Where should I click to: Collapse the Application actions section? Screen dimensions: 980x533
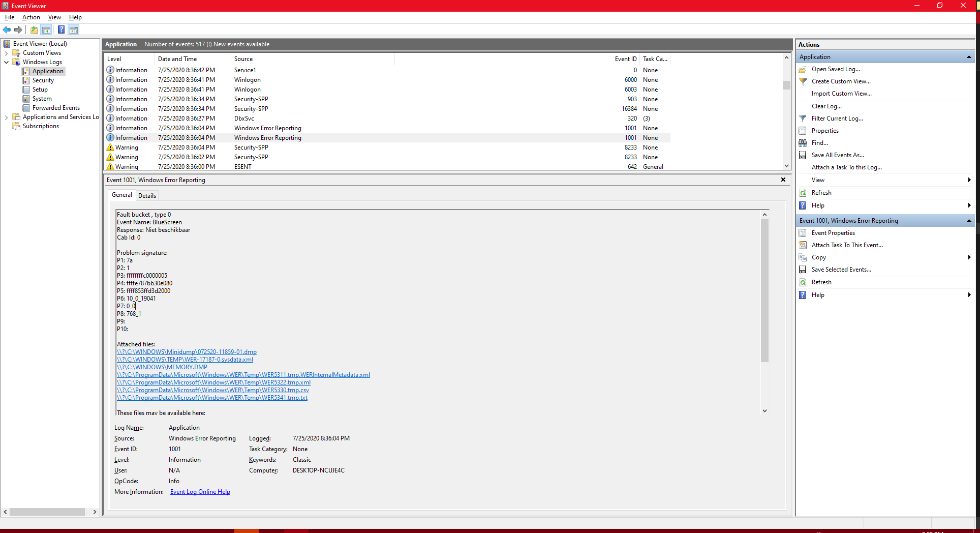pyautogui.click(x=969, y=57)
